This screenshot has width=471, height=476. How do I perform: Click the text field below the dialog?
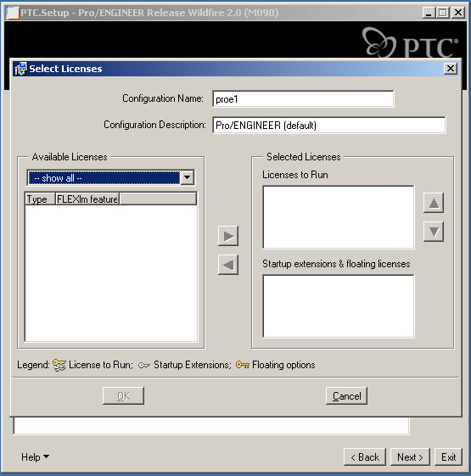[211, 426]
